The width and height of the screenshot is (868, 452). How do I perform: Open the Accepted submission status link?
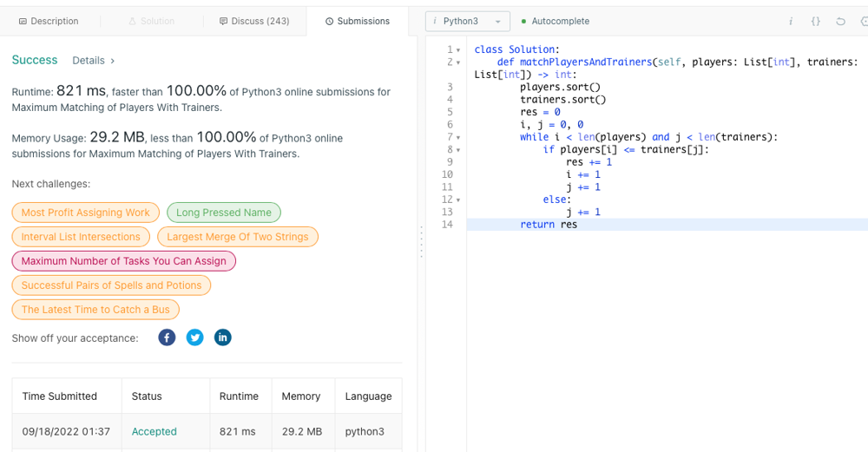pyautogui.click(x=154, y=431)
